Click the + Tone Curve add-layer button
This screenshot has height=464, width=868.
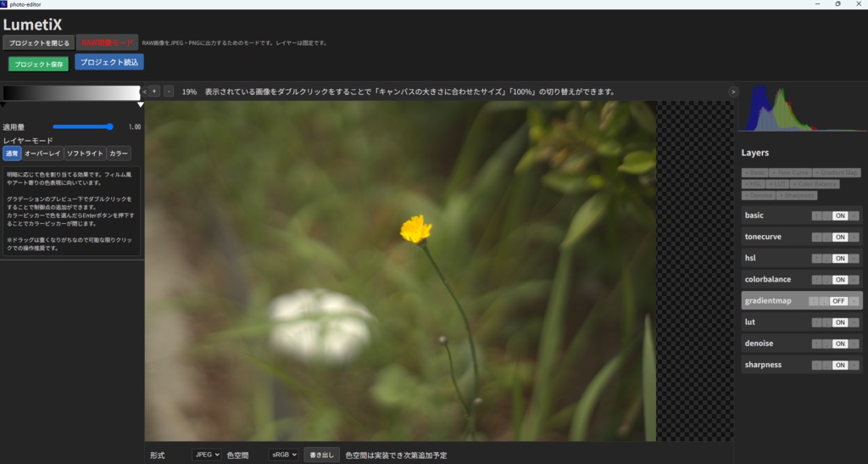click(791, 173)
